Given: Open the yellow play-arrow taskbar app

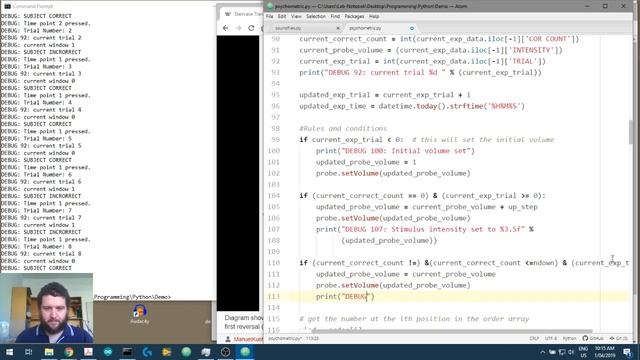Looking at the screenshot, I should (167, 352).
